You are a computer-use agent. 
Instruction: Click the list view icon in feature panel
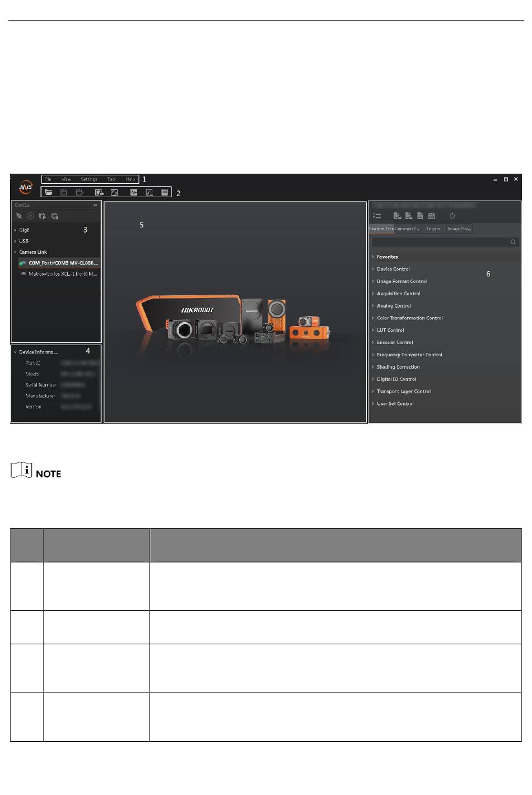coord(377,216)
